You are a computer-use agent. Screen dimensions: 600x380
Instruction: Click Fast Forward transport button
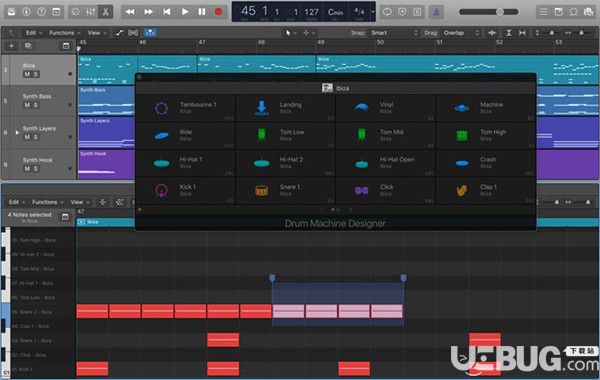click(x=148, y=12)
